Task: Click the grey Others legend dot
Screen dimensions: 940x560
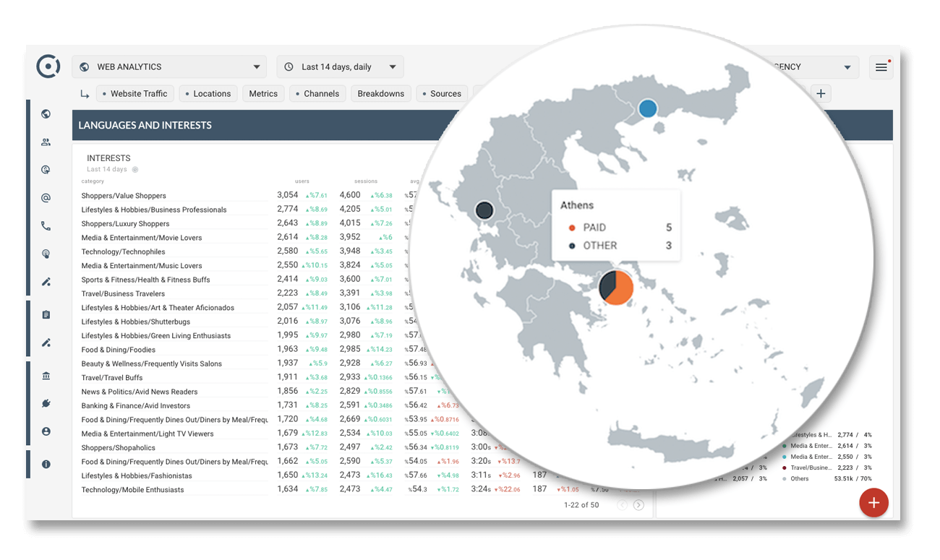Action: (785, 479)
